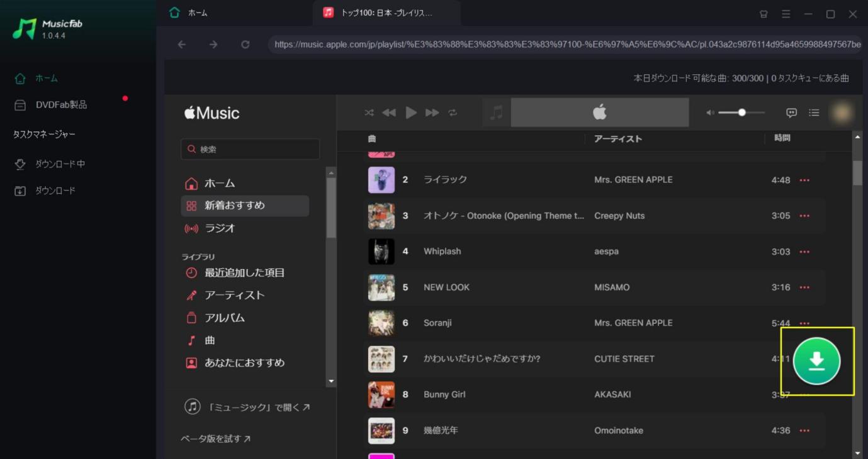Click the music note now-playing thumbnail
Viewport: 868px width, 459px height.
(497, 113)
